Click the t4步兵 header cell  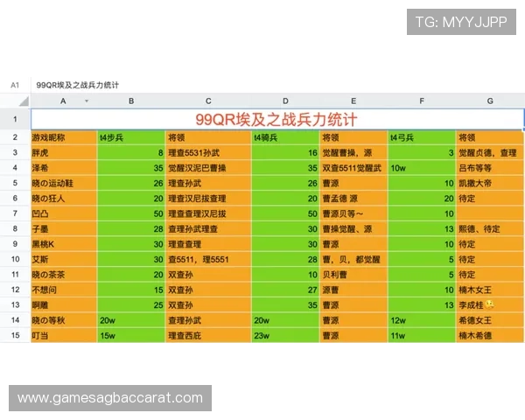tap(131, 137)
